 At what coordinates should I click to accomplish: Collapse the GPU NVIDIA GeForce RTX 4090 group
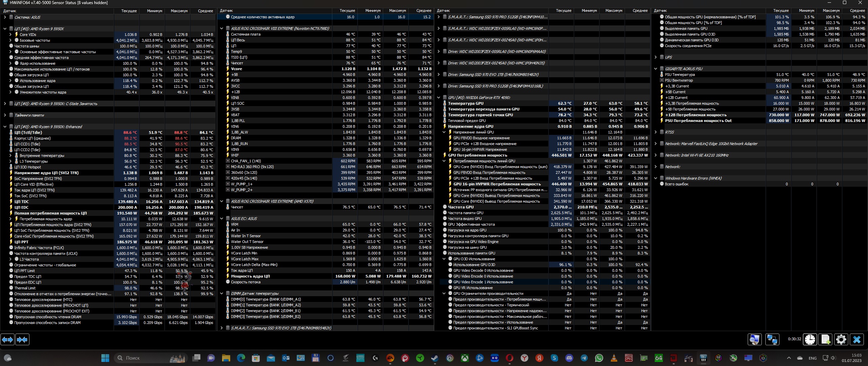(438, 98)
